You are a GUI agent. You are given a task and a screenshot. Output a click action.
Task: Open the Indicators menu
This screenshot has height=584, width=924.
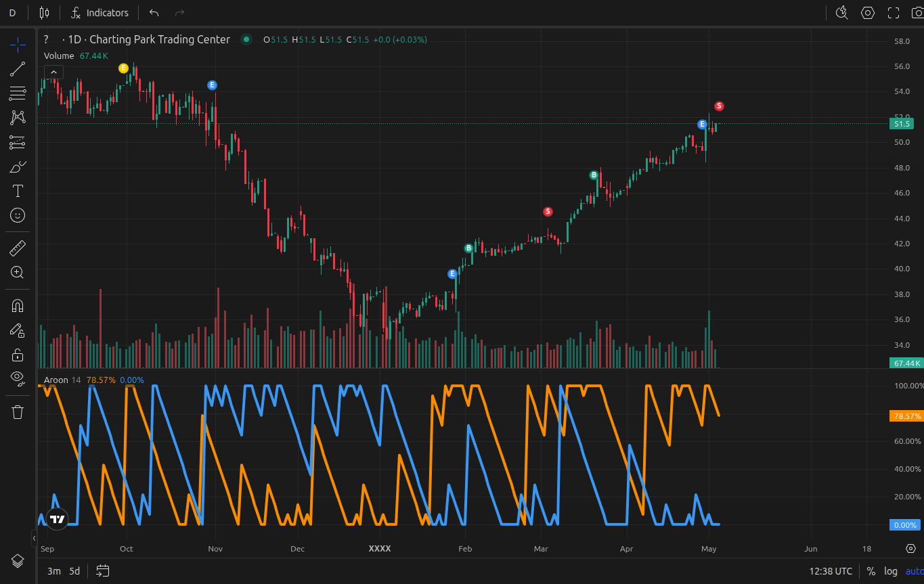point(100,13)
